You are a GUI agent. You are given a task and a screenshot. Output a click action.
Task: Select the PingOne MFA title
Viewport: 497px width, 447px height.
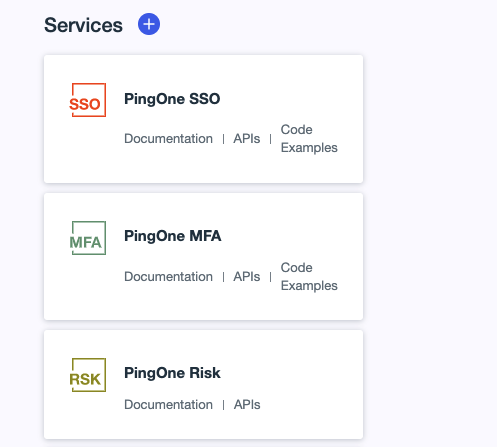pyautogui.click(x=173, y=236)
